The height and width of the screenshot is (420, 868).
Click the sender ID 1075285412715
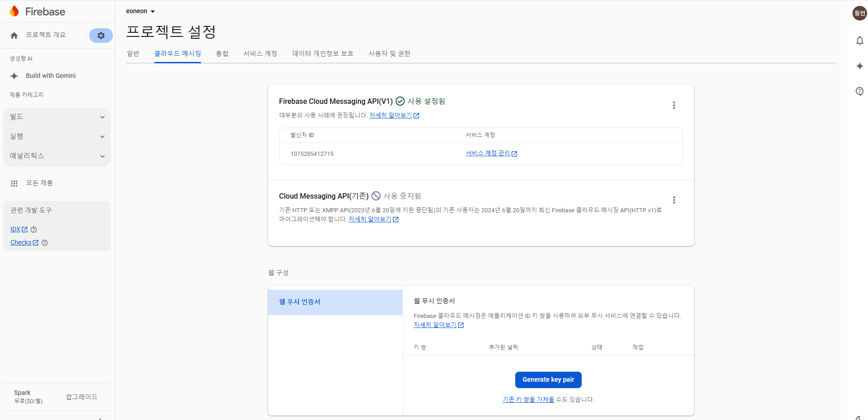pos(312,154)
